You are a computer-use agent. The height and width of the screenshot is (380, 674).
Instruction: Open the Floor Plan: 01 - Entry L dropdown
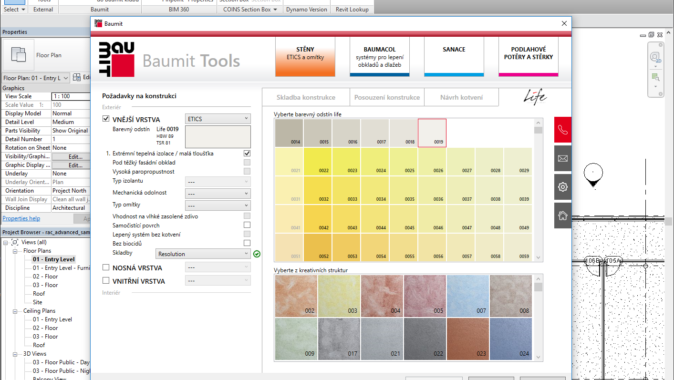pyautogui.click(x=36, y=78)
